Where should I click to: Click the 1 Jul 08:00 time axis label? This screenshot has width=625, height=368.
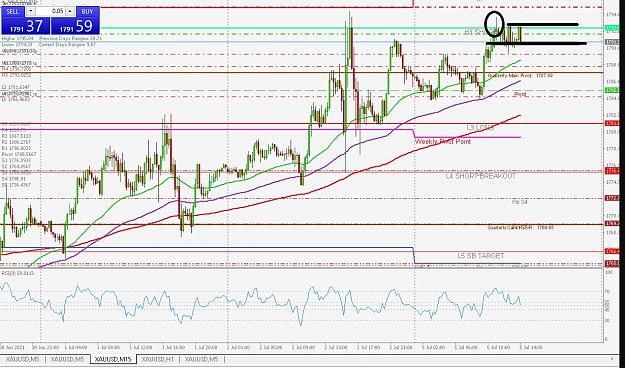coord(108,347)
